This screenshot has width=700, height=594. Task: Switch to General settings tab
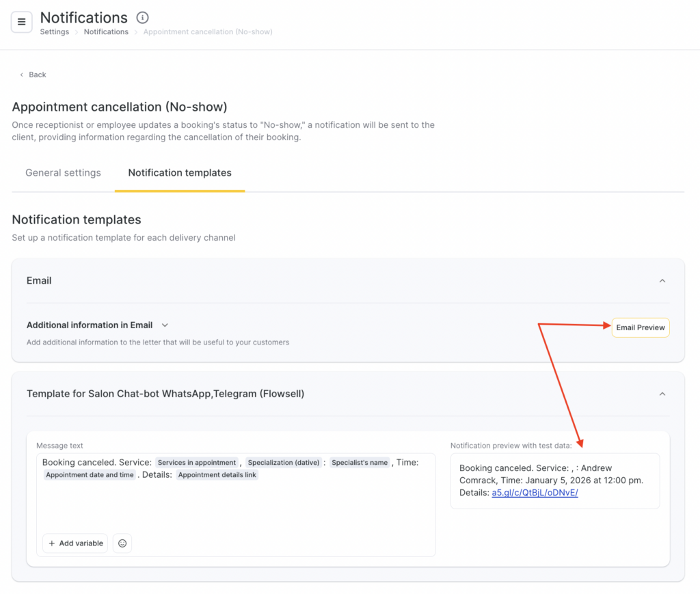pyautogui.click(x=63, y=173)
